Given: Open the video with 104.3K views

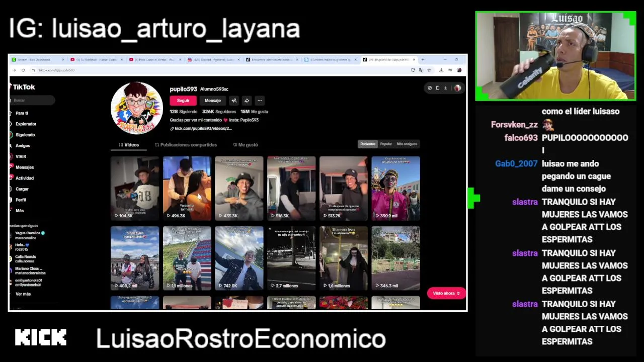Looking at the screenshot, I should pyautogui.click(x=135, y=188).
